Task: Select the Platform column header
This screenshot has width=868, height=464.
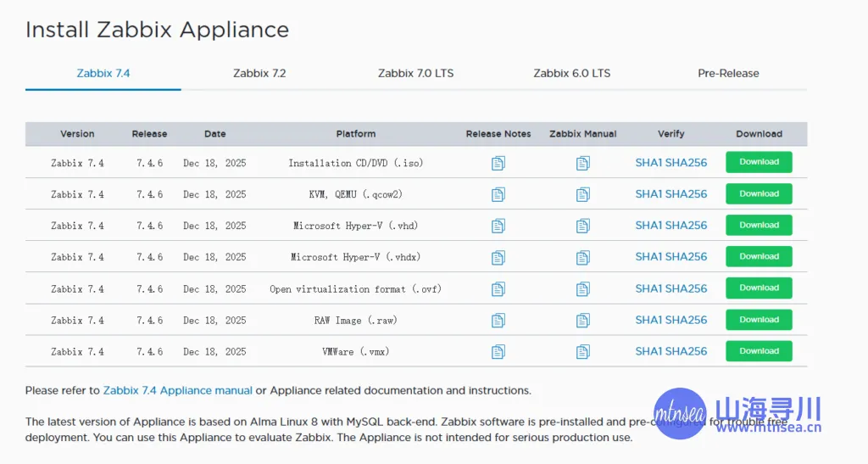Action: [x=356, y=134]
